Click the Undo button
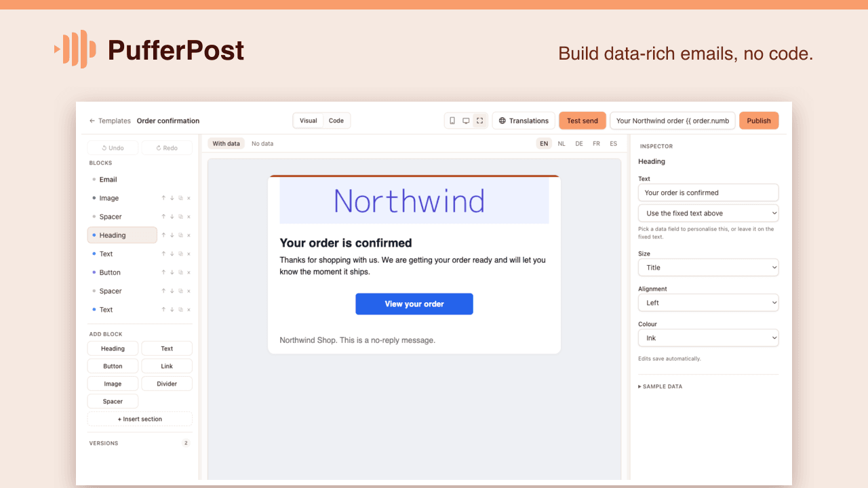This screenshot has width=868, height=488. coord(113,148)
